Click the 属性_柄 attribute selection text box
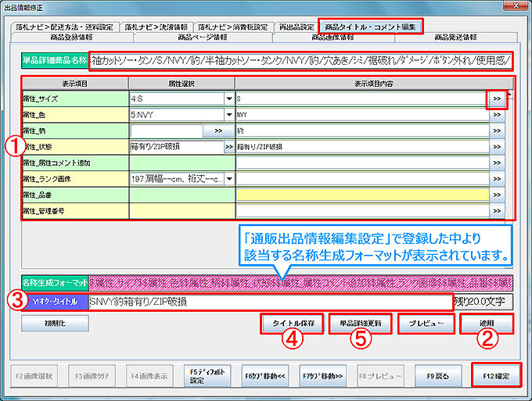Image resolution: width=532 pixels, height=401 pixels. point(166,131)
